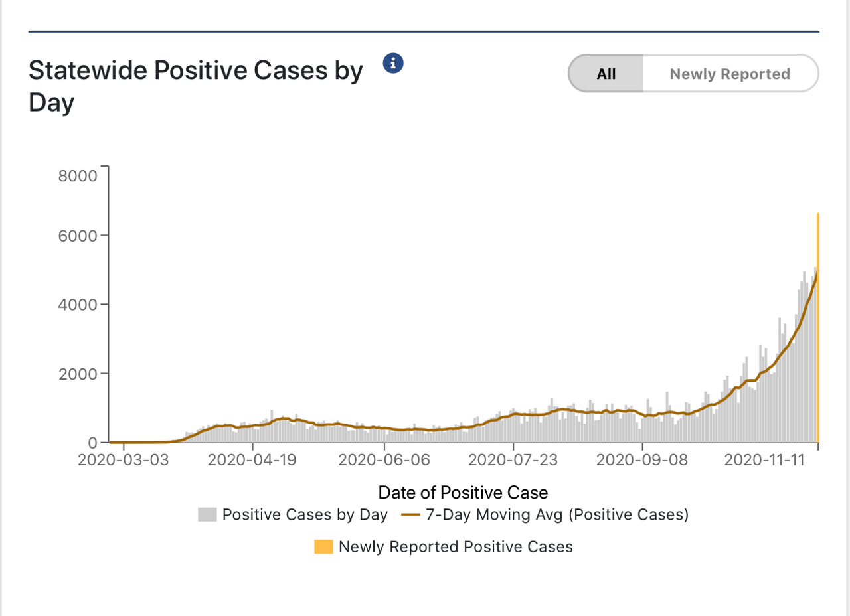Click Newly Reported Positive Cases legend text

(456, 547)
